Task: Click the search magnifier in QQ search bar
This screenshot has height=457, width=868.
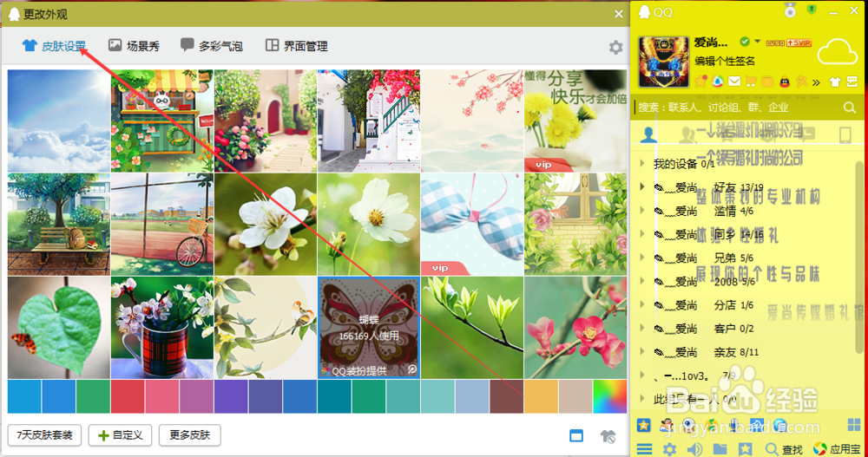Action: tap(850, 108)
